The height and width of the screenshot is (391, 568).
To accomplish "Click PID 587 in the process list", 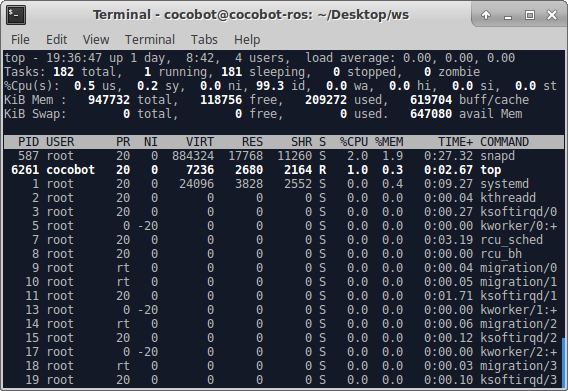I will (28, 156).
